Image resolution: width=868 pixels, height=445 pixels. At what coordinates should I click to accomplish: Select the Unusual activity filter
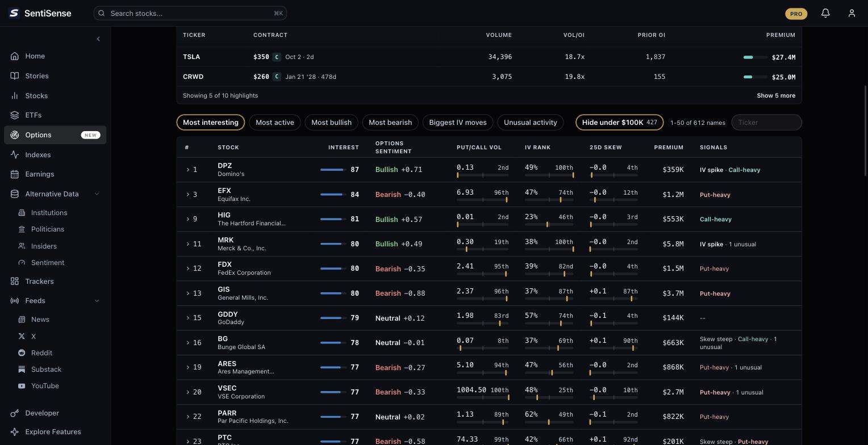[531, 123]
